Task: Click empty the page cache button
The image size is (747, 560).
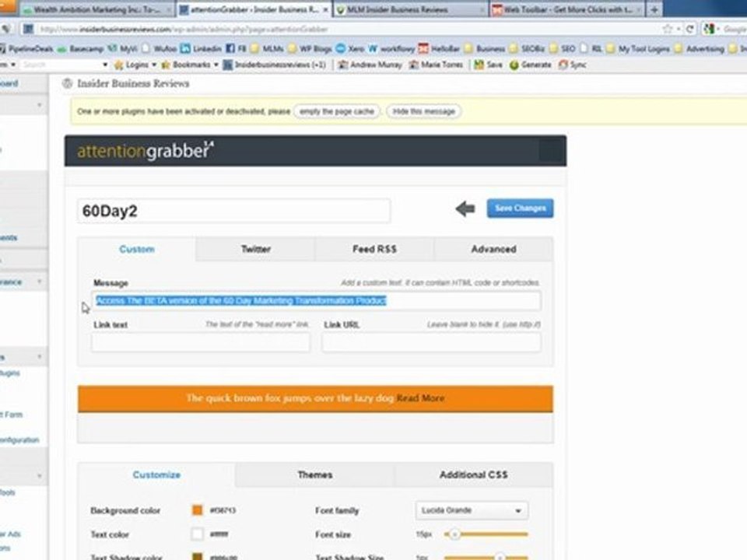Action: point(337,111)
